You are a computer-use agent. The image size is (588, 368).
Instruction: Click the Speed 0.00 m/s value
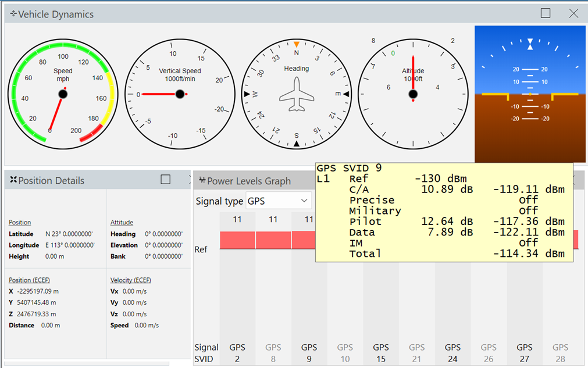(147, 326)
